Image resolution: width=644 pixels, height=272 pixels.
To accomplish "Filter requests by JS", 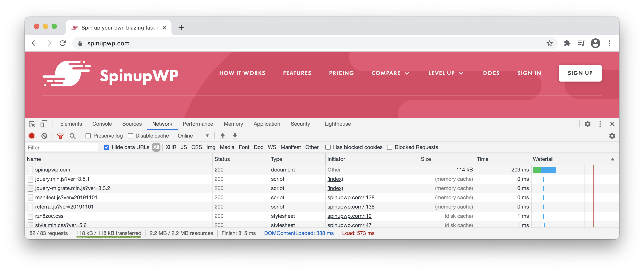I will [x=184, y=147].
